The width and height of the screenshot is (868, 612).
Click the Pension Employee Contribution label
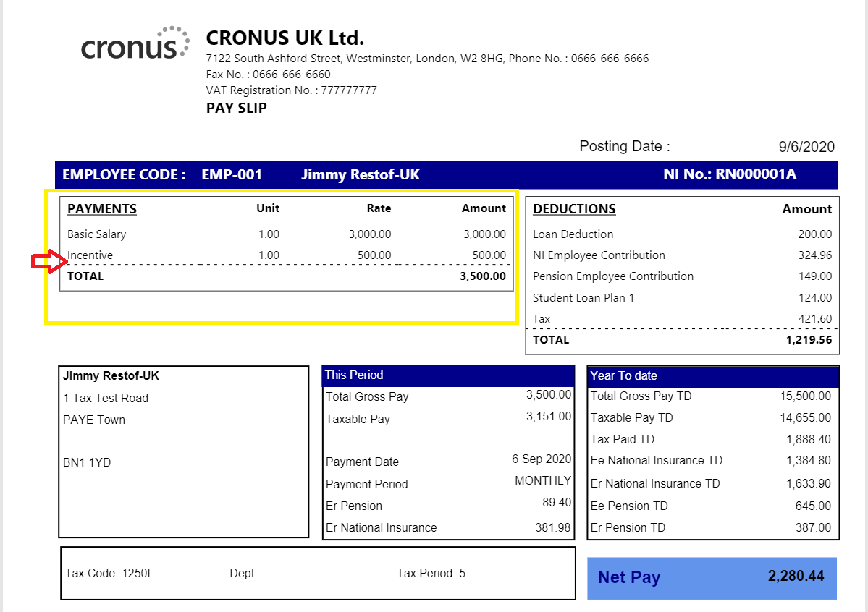612,276
